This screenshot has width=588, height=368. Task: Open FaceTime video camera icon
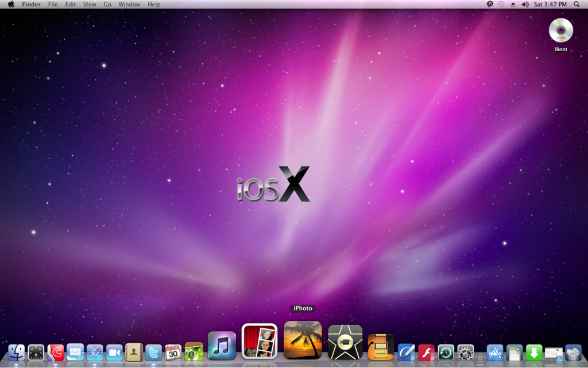[114, 353]
